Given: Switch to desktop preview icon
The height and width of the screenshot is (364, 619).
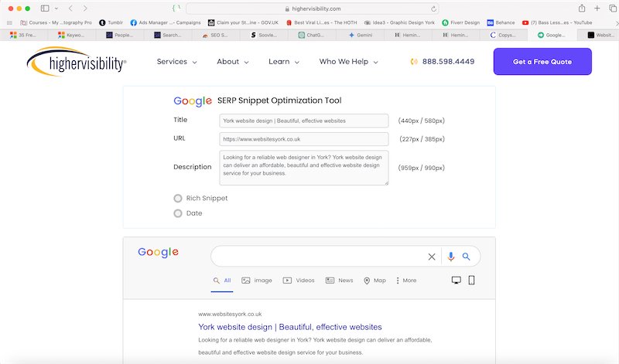Looking at the screenshot, I should pyautogui.click(x=456, y=280).
